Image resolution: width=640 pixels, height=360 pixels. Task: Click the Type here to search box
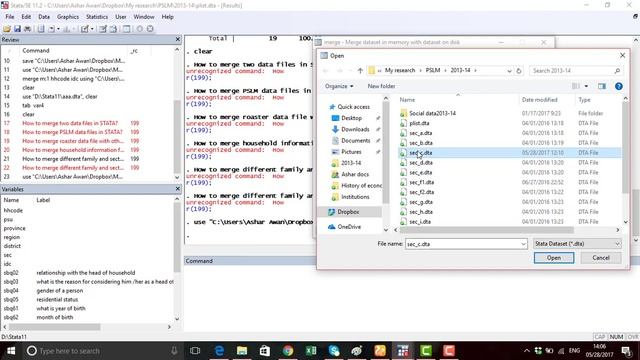102,351
